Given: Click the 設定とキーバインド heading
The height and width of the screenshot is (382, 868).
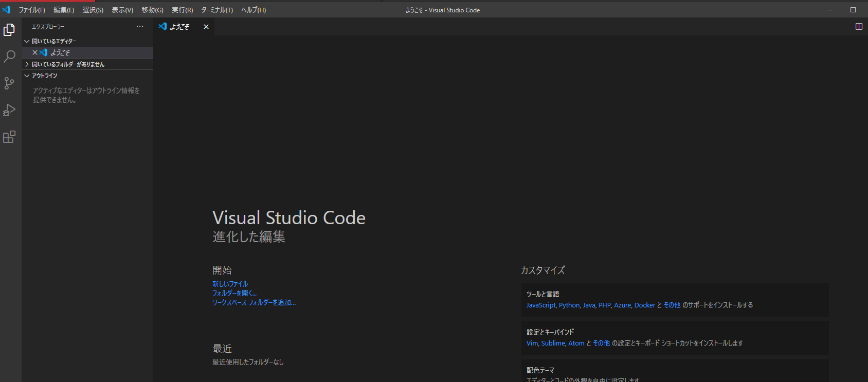Looking at the screenshot, I should tap(550, 332).
